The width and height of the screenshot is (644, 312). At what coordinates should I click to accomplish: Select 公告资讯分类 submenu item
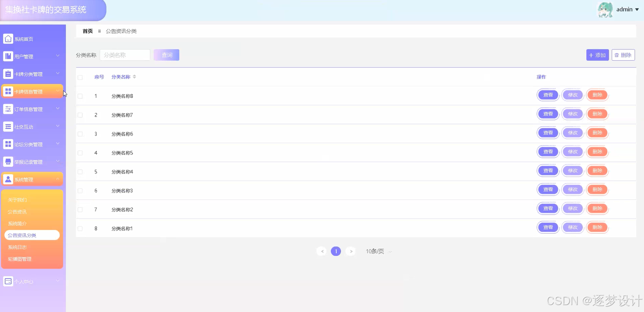click(32, 235)
